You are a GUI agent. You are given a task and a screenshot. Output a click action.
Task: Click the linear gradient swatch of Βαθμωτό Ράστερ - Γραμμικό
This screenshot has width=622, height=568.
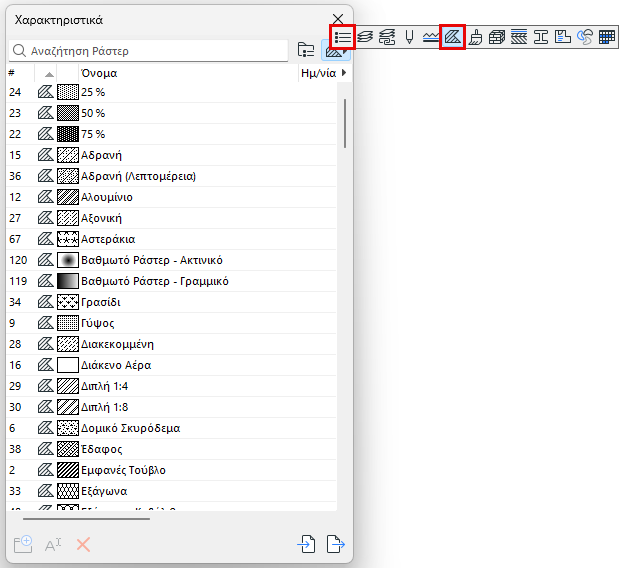click(x=68, y=281)
